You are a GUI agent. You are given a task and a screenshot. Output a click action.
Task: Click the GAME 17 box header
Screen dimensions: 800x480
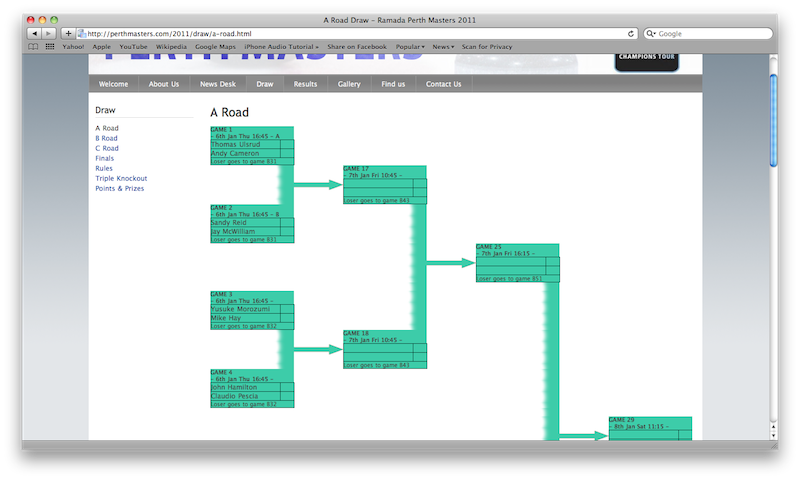(385, 172)
